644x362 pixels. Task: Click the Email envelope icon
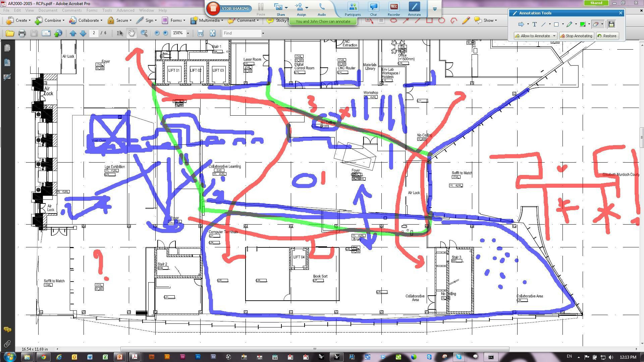pos(46,33)
